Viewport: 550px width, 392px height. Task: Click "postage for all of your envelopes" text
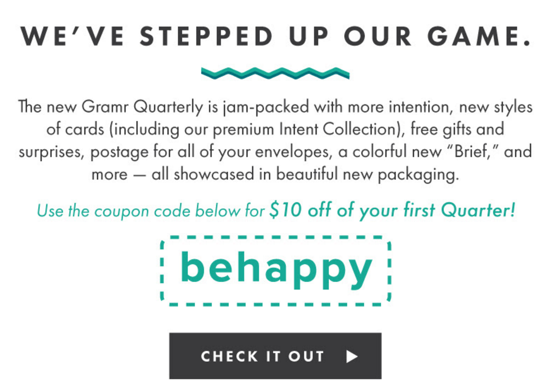pos(211,152)
